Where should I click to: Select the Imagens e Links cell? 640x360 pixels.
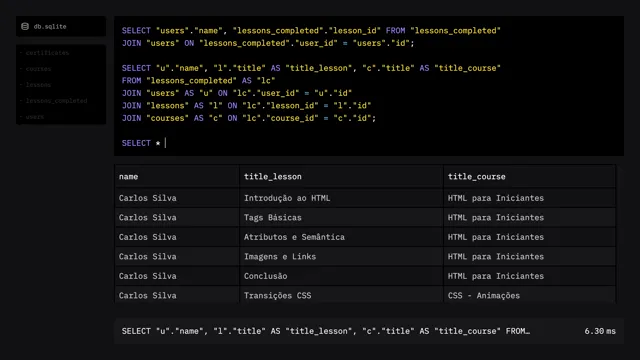point(341,257)
